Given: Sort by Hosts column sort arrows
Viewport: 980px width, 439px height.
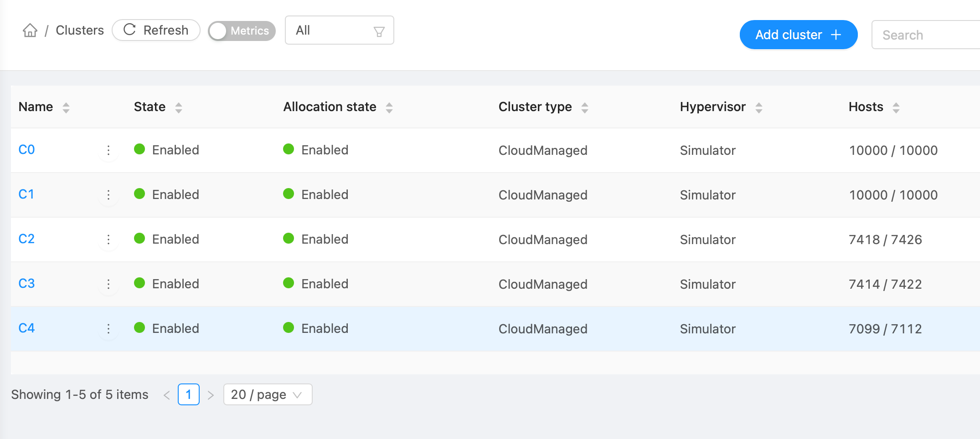Looking at the screenshot, I should click(896, 107).
